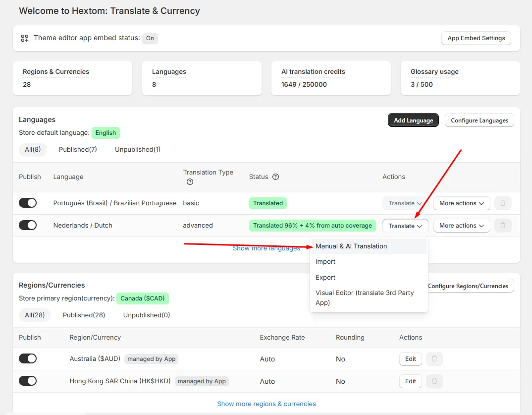The image size is (532, 415).
Task: Open App Embed Settings
Action: tap(476, 38)
